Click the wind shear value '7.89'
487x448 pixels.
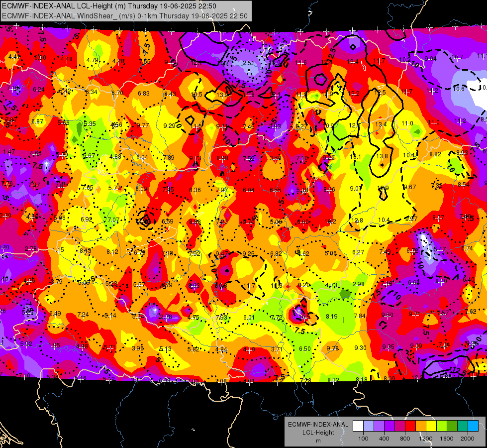169,157
